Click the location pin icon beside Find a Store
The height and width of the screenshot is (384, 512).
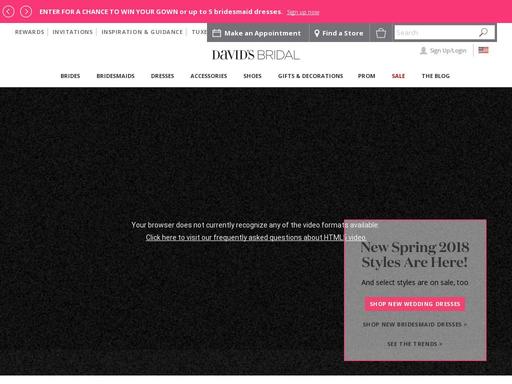click(x=317, y=33)
